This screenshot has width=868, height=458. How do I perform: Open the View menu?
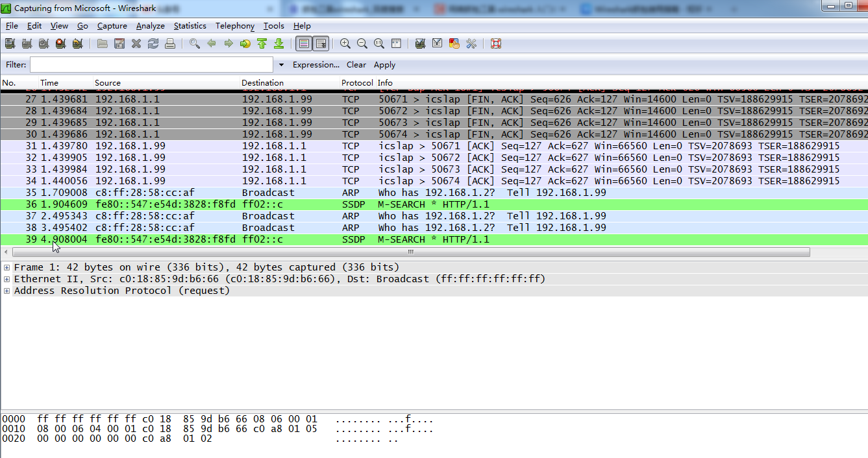[x=59, y=26]
